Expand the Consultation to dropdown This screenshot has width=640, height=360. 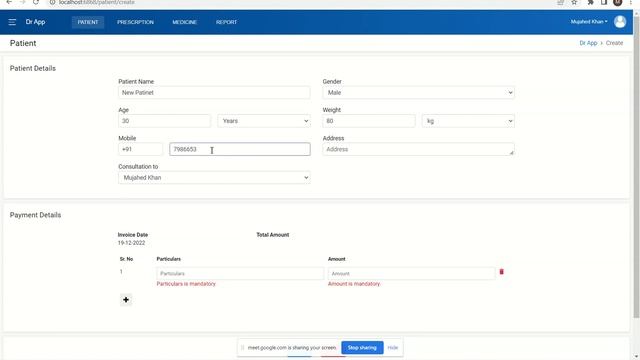coord(214,178)
